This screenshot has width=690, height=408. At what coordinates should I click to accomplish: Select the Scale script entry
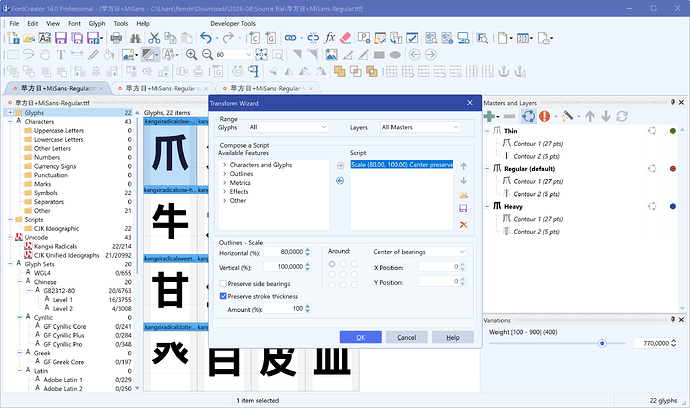coord(401,165)
